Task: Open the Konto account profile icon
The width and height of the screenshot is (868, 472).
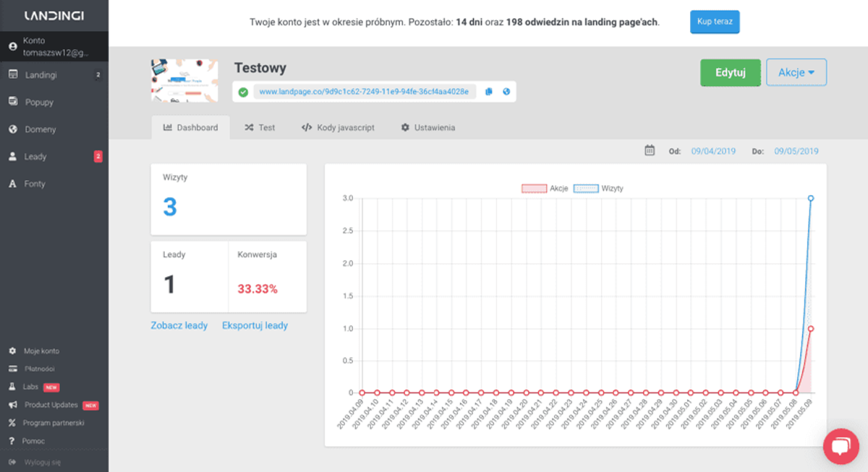Action: point(12,46)
